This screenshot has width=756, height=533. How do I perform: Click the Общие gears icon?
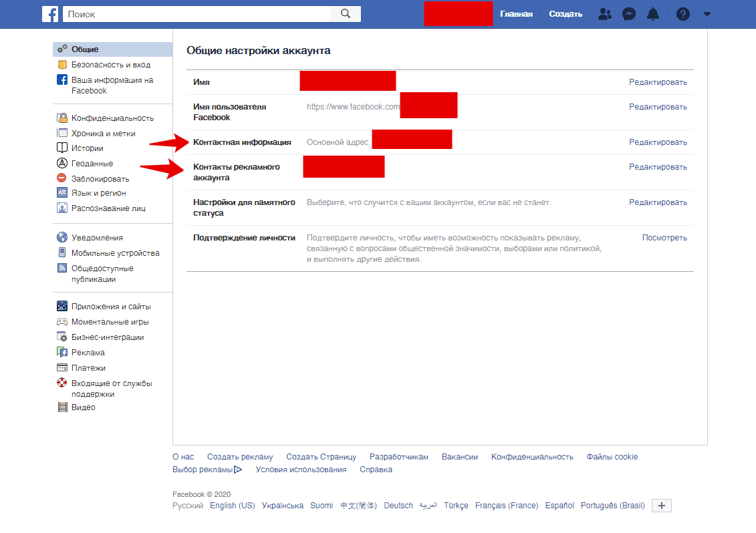tap(62, 49)
